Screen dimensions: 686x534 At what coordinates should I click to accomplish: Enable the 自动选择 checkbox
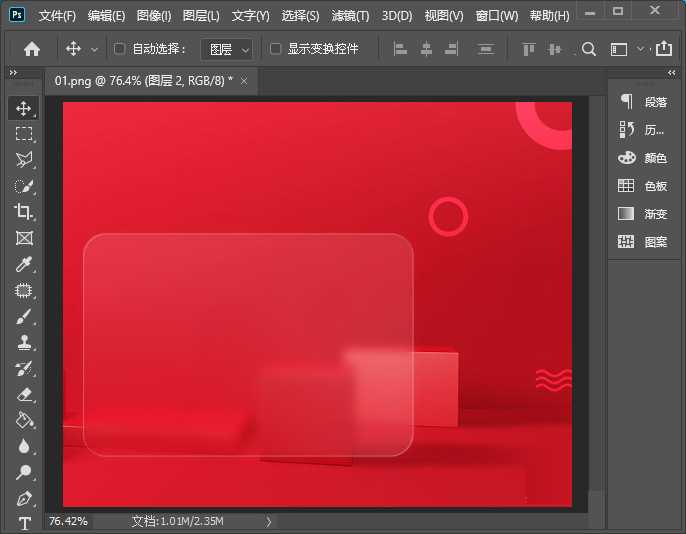[x=120, y=49]
